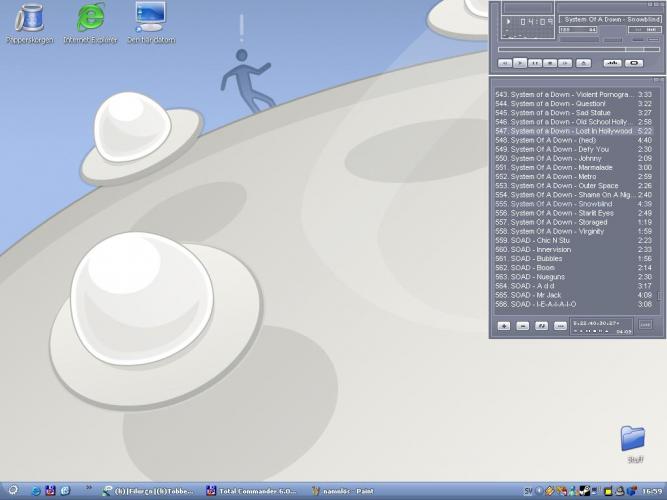667x500 pixels.
Task: Open the Stuff folder on desktop
Action: (634, 440)
